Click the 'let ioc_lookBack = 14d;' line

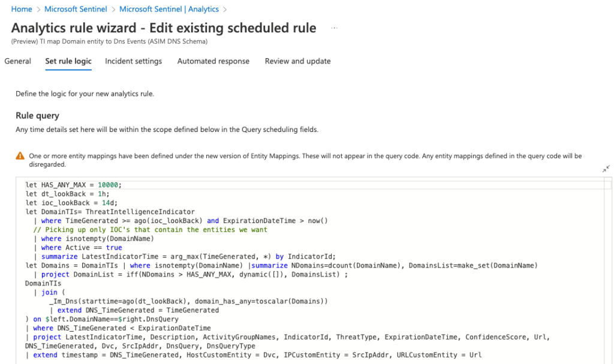71,203
